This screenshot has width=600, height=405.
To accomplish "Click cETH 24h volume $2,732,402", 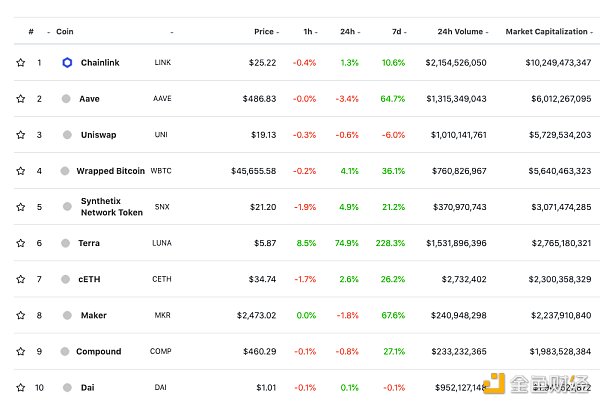I will [x=464, y=279].
